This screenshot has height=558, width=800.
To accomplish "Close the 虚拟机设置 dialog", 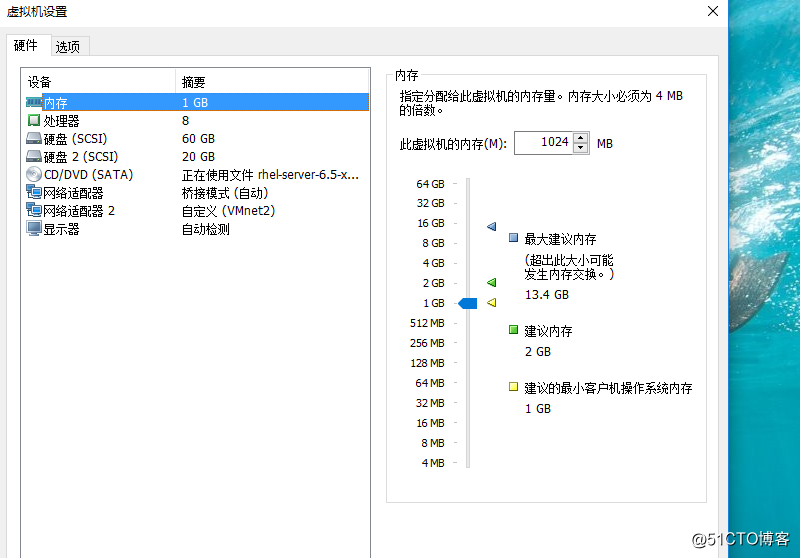I will point(713,11).
